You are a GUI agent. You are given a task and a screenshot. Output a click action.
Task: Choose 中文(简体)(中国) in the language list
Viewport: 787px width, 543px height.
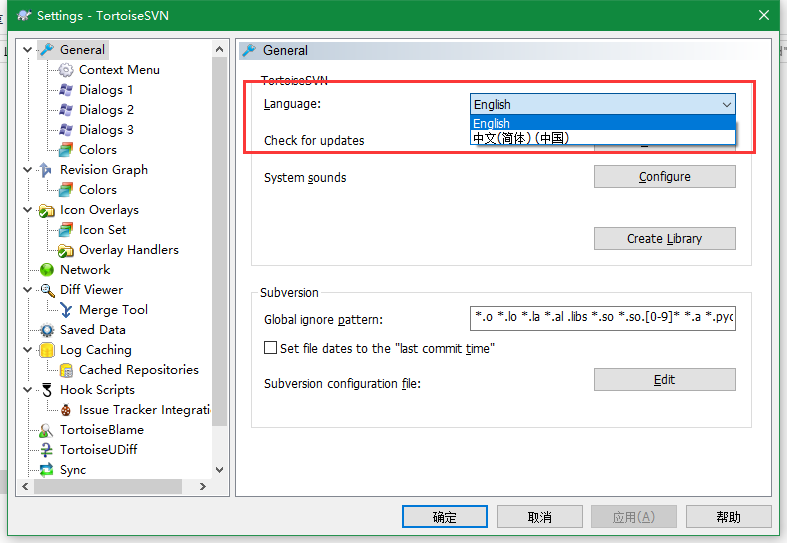pos(603,138)
